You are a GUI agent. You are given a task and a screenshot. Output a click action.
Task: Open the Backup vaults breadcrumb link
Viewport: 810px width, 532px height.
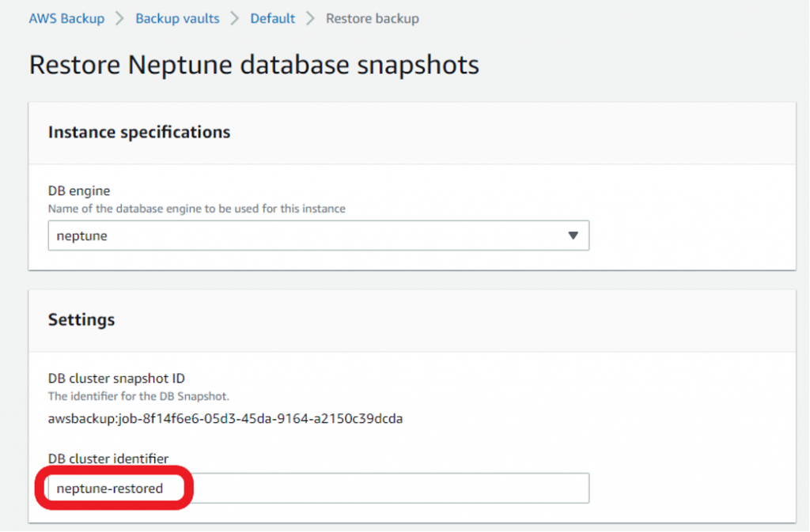177,18
